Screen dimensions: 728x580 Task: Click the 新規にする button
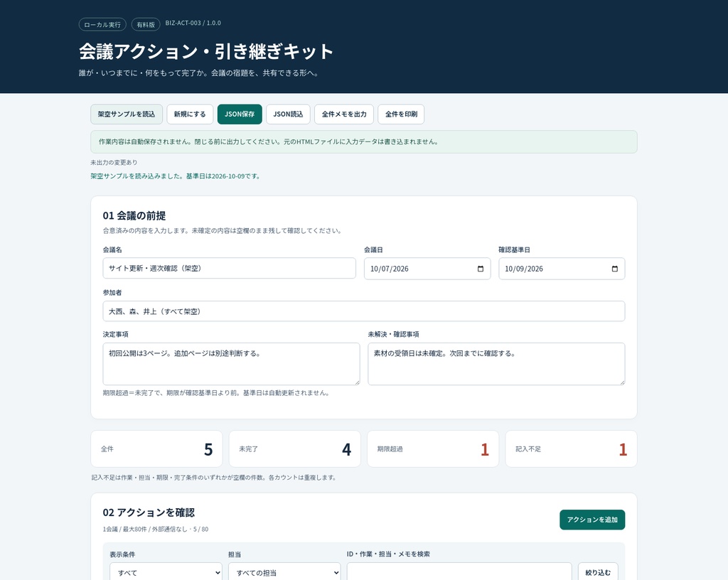click(190, 114)
